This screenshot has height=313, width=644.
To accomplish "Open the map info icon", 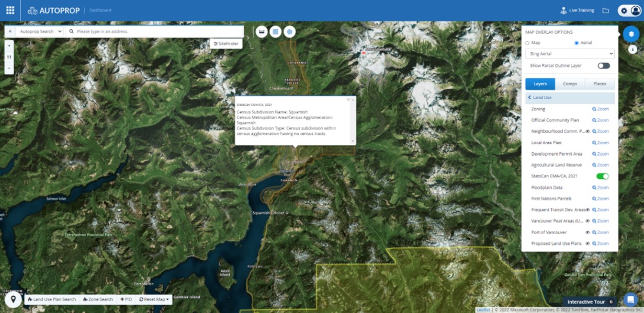I will pyautogui.click(x=632, y=49).
